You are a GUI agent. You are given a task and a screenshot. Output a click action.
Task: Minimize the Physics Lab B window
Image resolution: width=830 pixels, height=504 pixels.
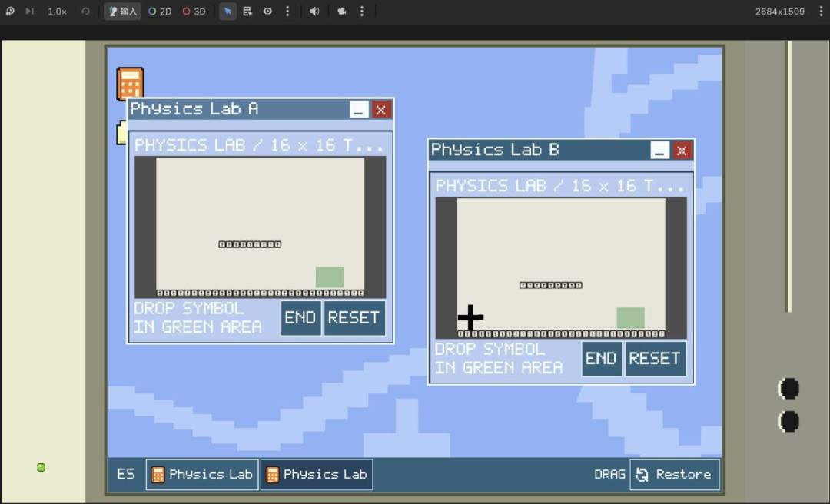pos(659,151)
